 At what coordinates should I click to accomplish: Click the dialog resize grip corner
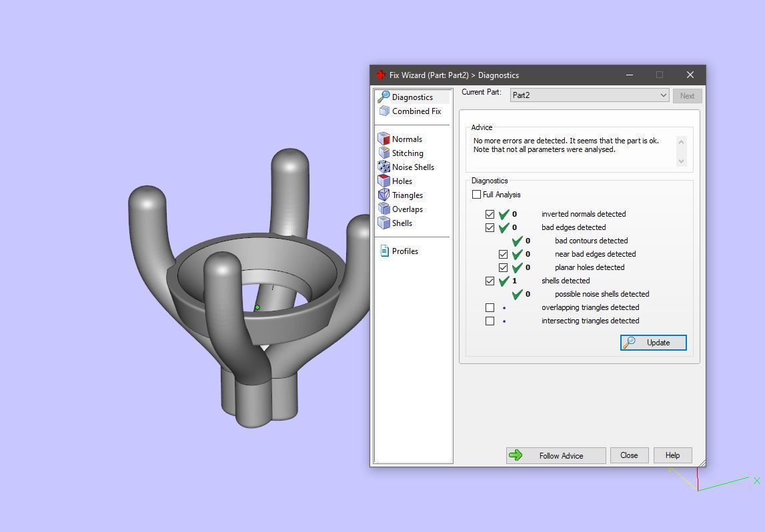pyautogui.click(x=702, y=463)
